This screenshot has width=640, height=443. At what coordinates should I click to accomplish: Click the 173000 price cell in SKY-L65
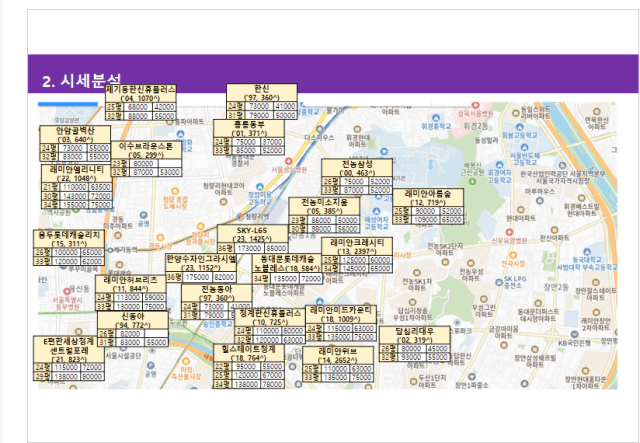pyautogui.click(x=249, y=248)
